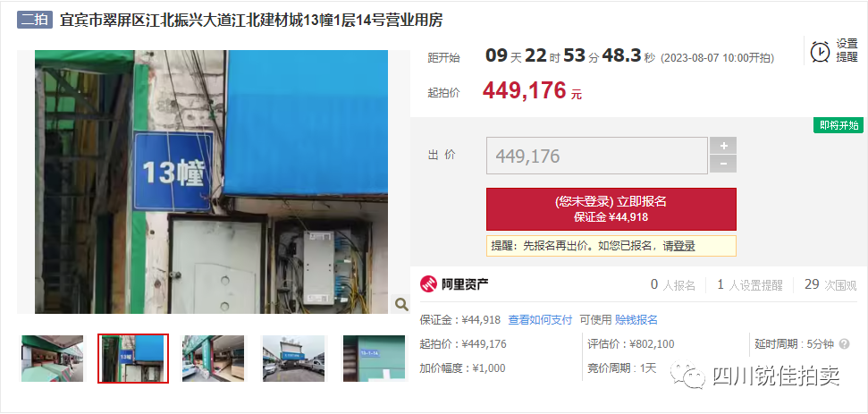The width and height of the screenshot is (868, 414).
Task: Open 查看如何支付 link
Action: pyautogui.click(x=540, y=320)
